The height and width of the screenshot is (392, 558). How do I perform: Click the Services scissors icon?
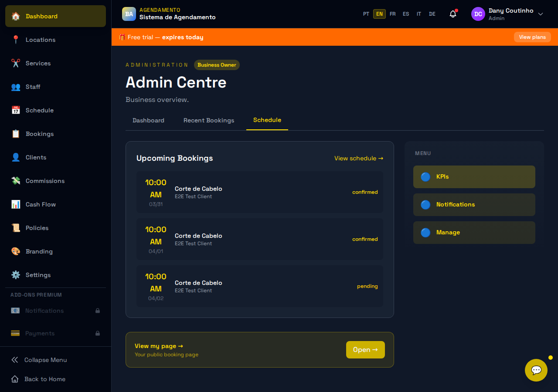pos(16,63)
